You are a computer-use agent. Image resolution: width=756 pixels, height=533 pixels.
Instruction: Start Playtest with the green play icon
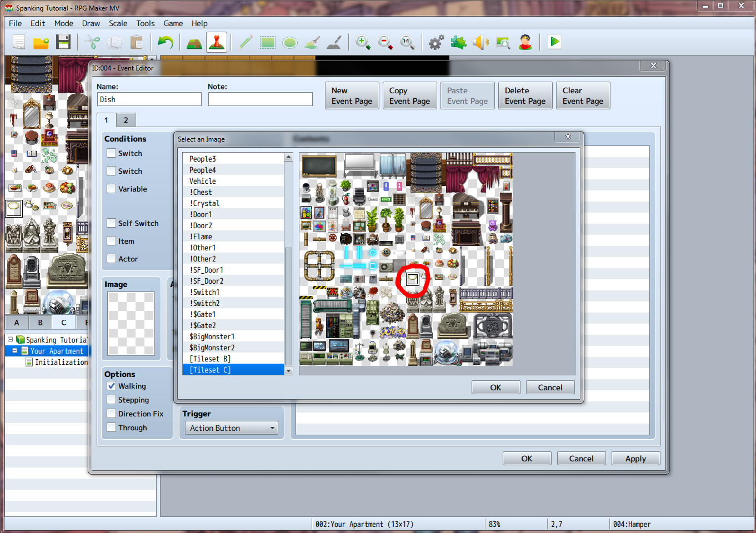[554, 42]
